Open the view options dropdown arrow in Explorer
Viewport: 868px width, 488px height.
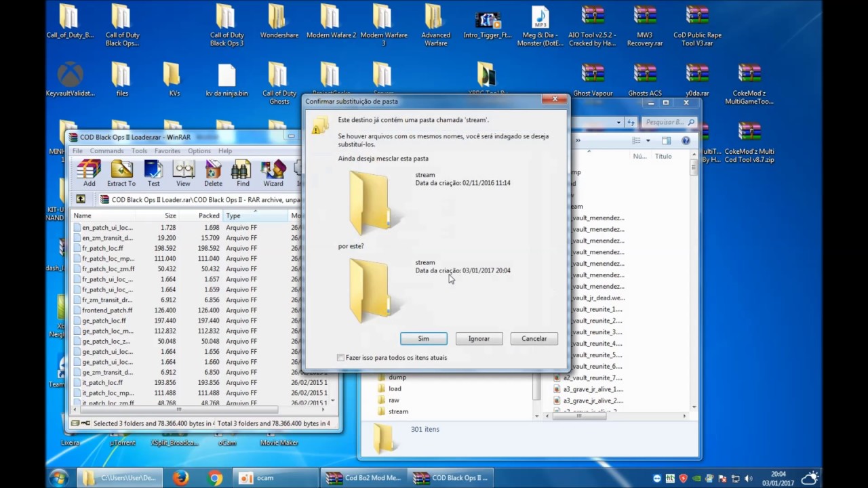tap(648, 141)
